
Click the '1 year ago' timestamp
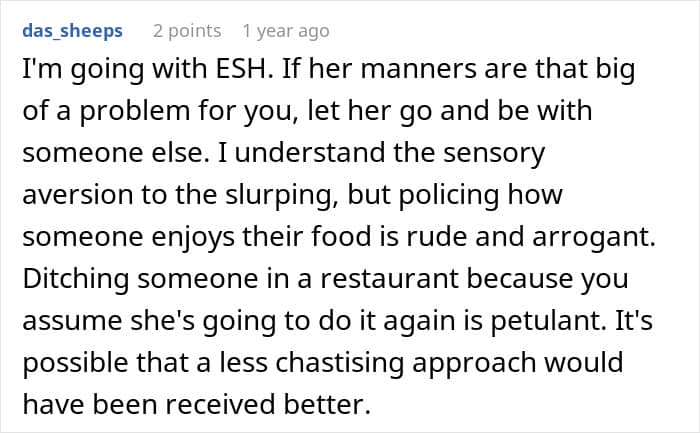(x=286, y=31)
